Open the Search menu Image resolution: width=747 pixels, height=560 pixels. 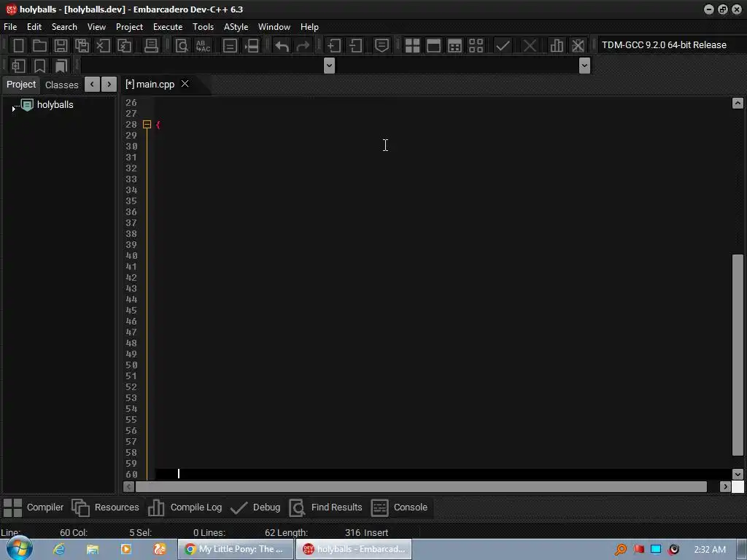click(x=64, y=27)
